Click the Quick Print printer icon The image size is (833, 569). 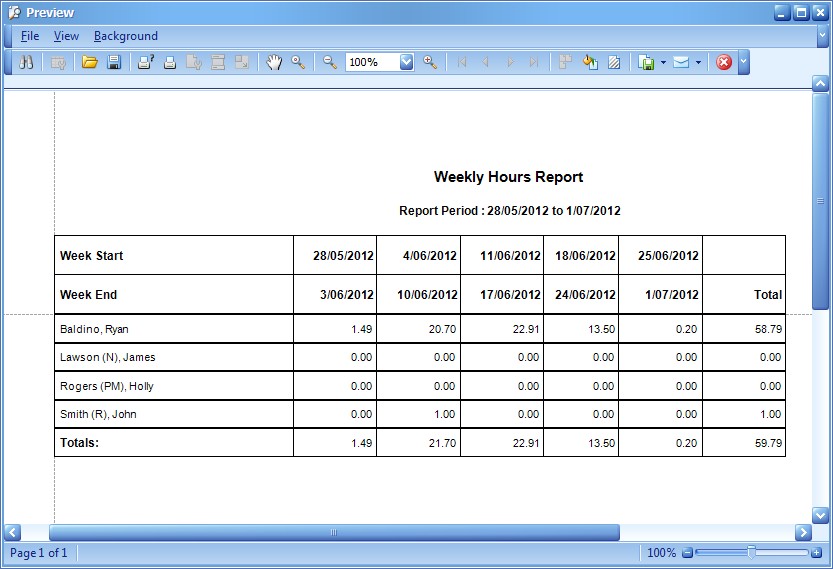pyautogui.click(x=170, y=62)
